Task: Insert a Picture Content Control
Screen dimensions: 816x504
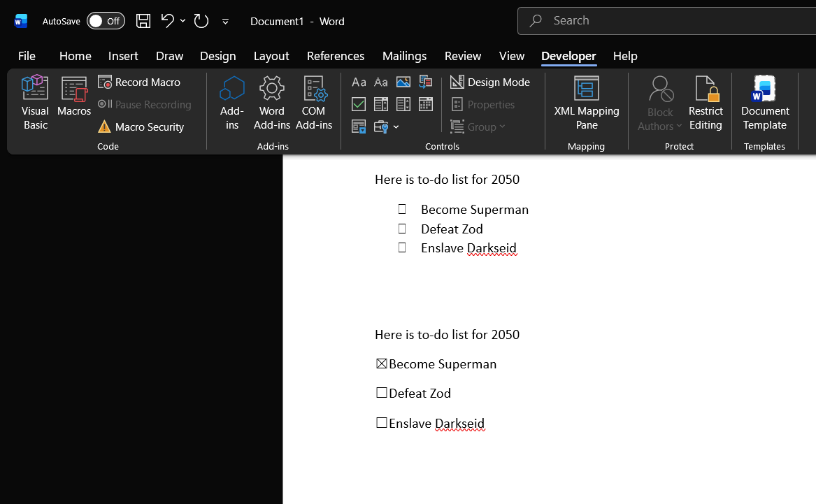Action: (x=403, y=82)
